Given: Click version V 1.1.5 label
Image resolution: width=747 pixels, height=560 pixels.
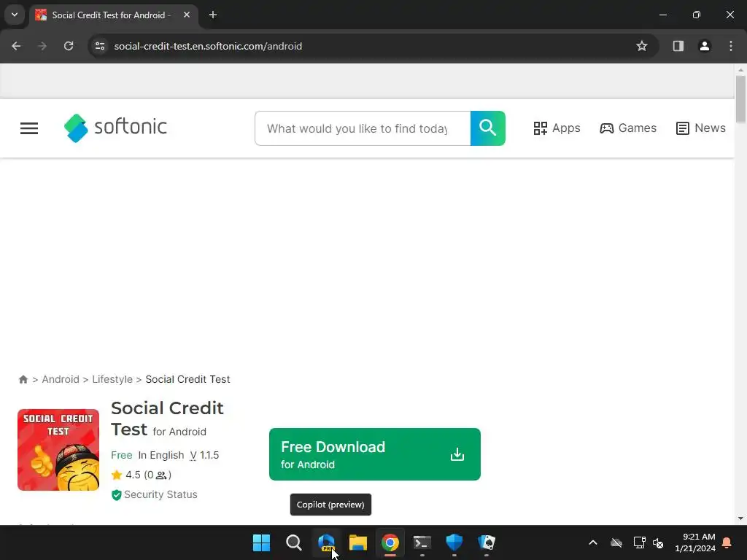Looking at the screenshot, I should (x=204, y=455).
